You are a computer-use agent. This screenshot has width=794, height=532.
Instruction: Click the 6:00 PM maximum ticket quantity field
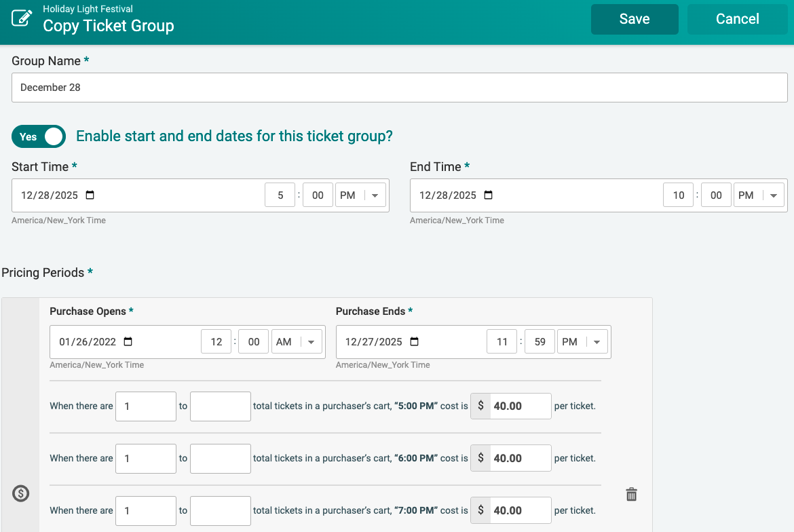tap(220, 459)
